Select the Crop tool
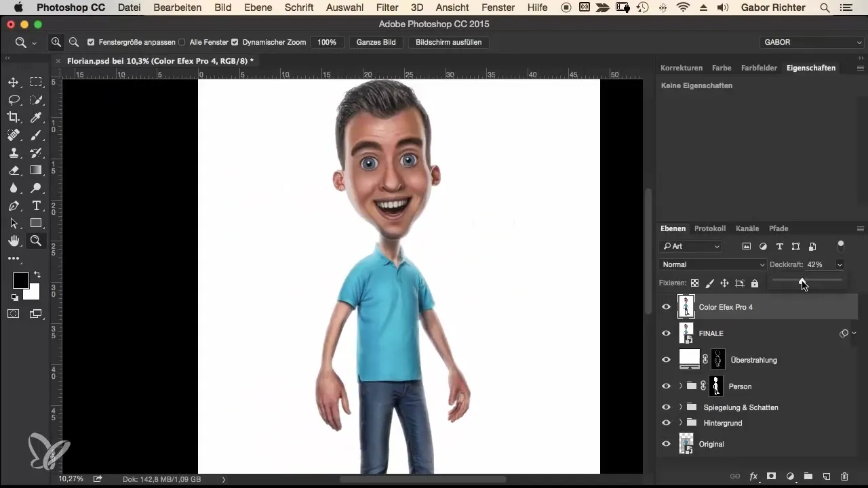This screenshot has height=488, width=868. (x=14, y=117)
